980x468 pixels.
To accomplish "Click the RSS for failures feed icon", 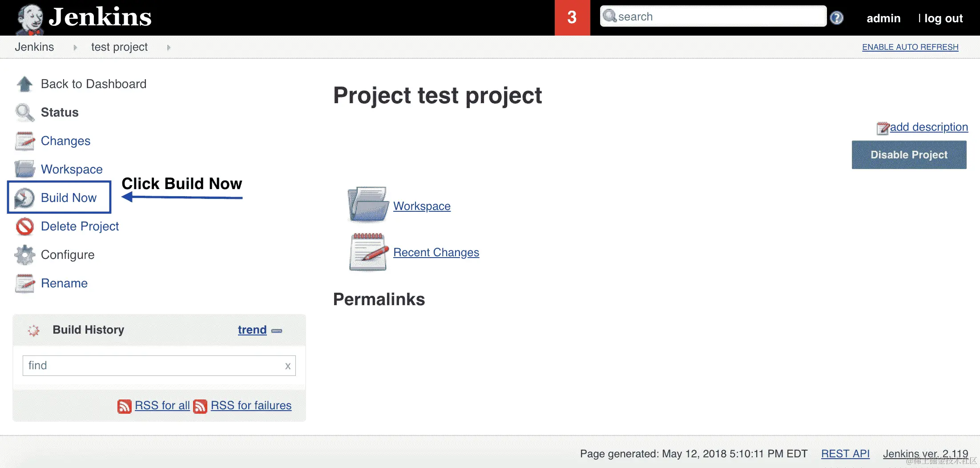I will coord(200,406).
